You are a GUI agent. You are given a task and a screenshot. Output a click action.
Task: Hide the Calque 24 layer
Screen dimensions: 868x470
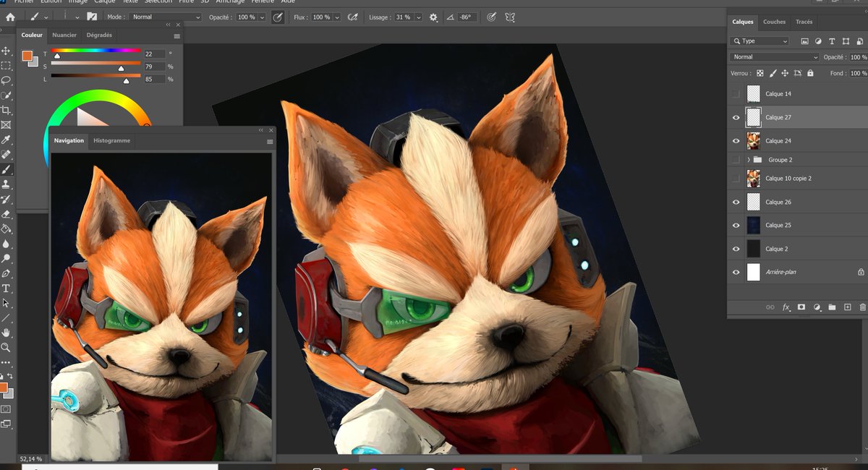click(x=736, y=141)
